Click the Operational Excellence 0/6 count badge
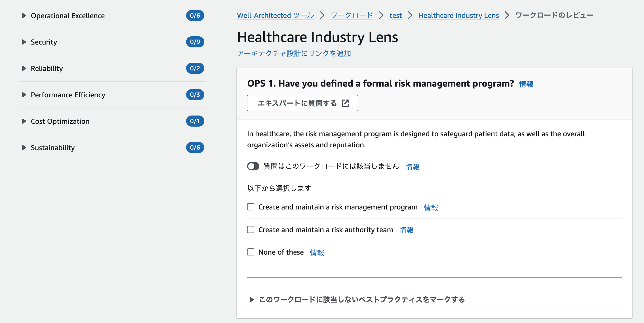Image resolution: width=644 pixels, height=323 pixels. tap(195, 16)
